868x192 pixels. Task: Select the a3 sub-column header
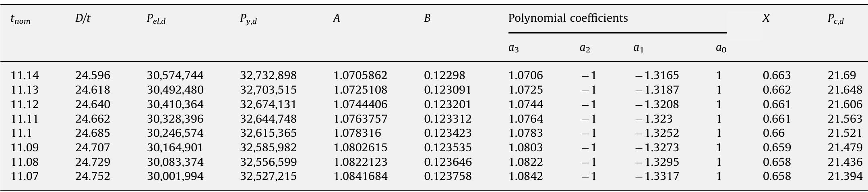click(x=513, y=48)
